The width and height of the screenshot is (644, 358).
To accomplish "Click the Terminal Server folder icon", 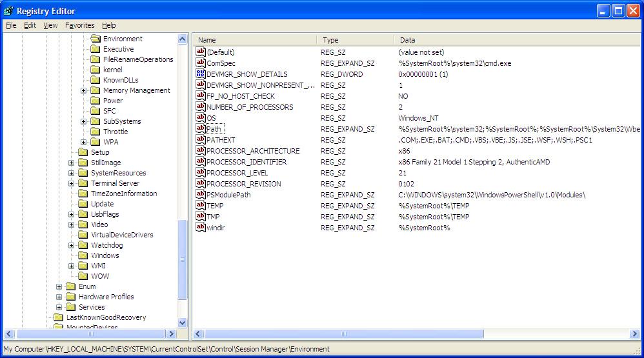I will point(83,183).
